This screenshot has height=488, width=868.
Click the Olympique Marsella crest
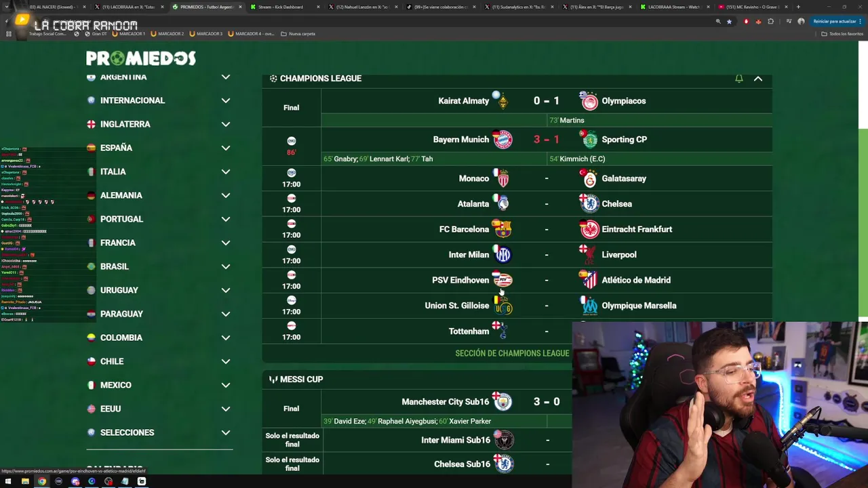(589, 306)
